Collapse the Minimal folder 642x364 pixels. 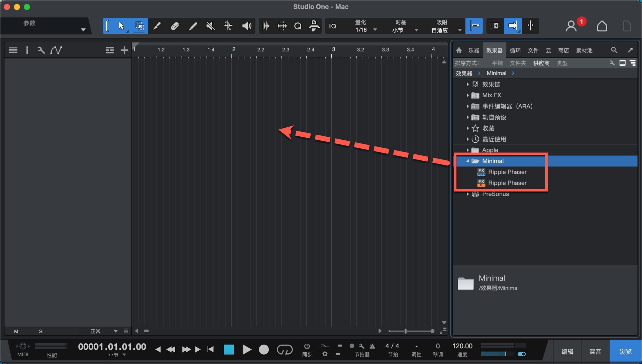point(467,161)
